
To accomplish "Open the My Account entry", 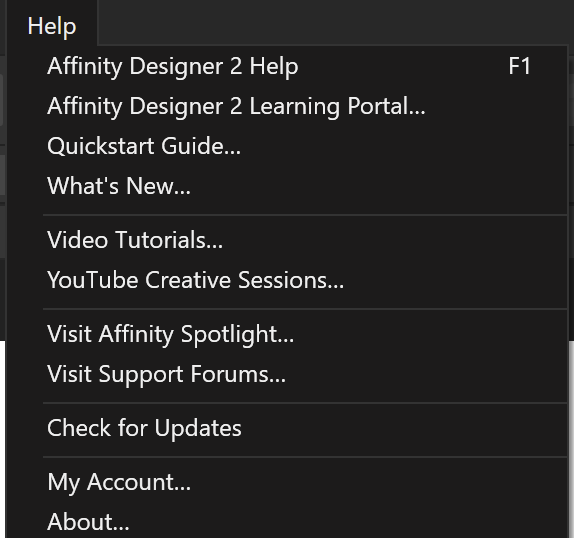I will coord(287,482).
